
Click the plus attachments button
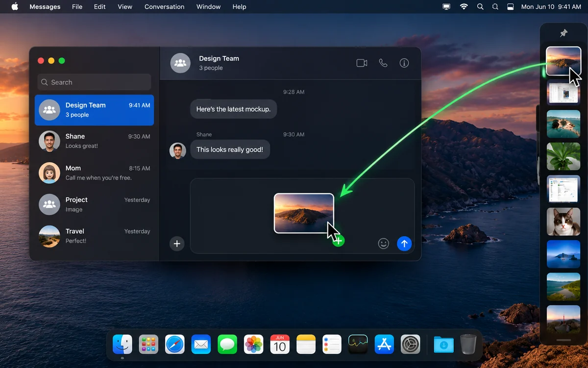177,244
